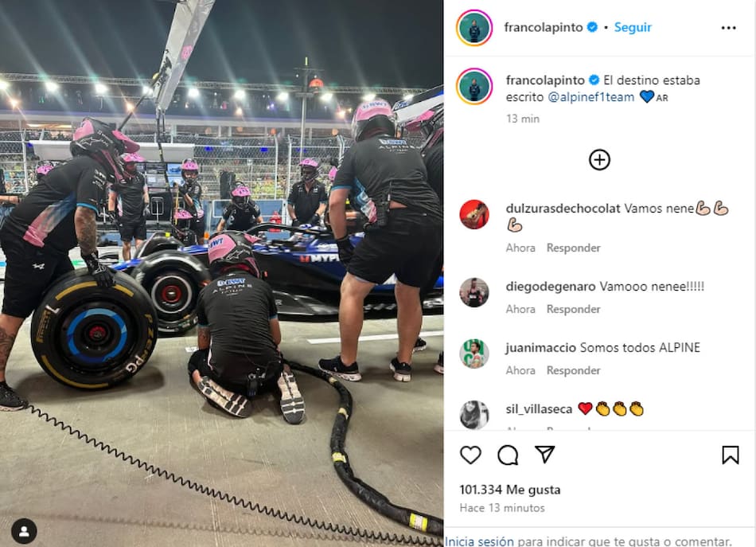Click the Seguir follow button
The width and height of the screenshot is (756, 547).
[x=633, y=28]
